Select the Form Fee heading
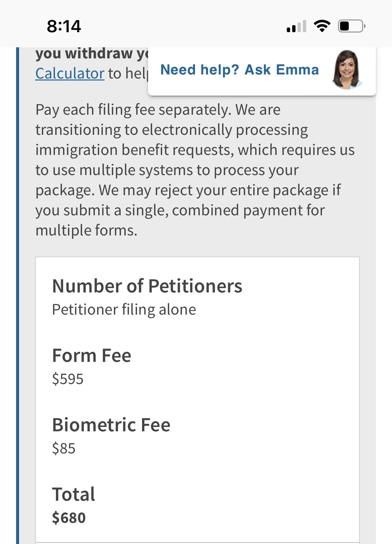The image size is (392, 544). click(x=91, y=356)
